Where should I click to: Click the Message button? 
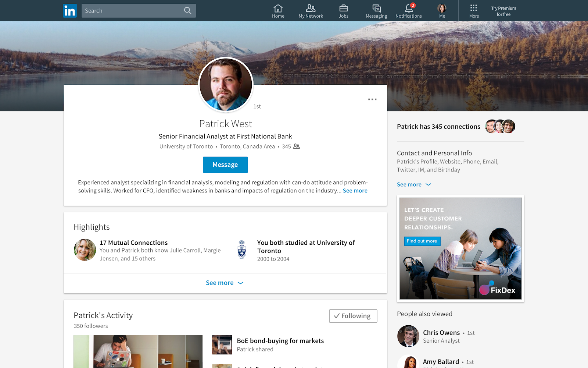coord(225,164)
